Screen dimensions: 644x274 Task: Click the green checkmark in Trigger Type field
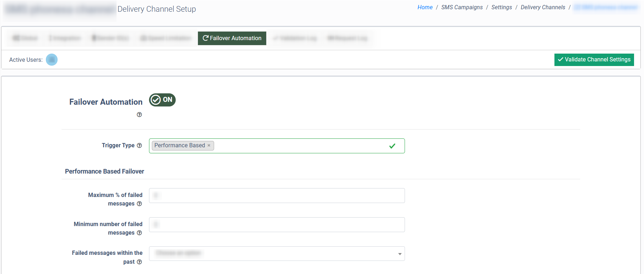point(392,146)
